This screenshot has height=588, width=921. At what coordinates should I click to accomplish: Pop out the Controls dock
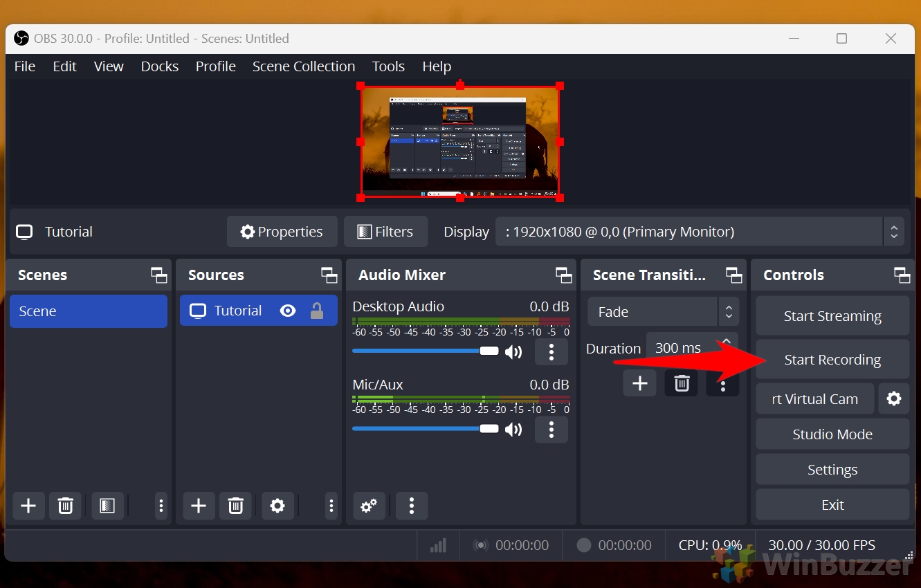pos(902,275)
